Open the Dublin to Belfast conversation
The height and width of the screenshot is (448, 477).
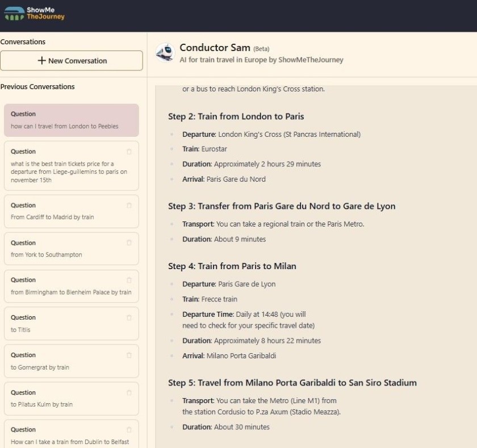click(72, 434)
